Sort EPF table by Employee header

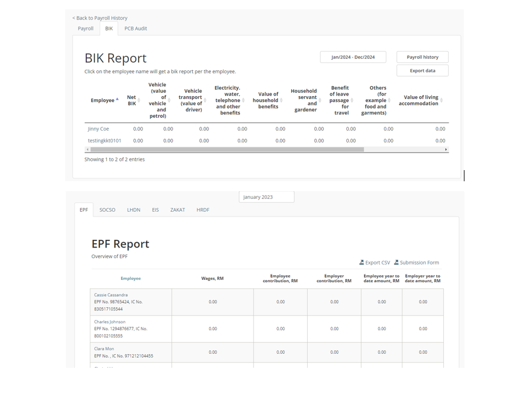coord(130,279)
